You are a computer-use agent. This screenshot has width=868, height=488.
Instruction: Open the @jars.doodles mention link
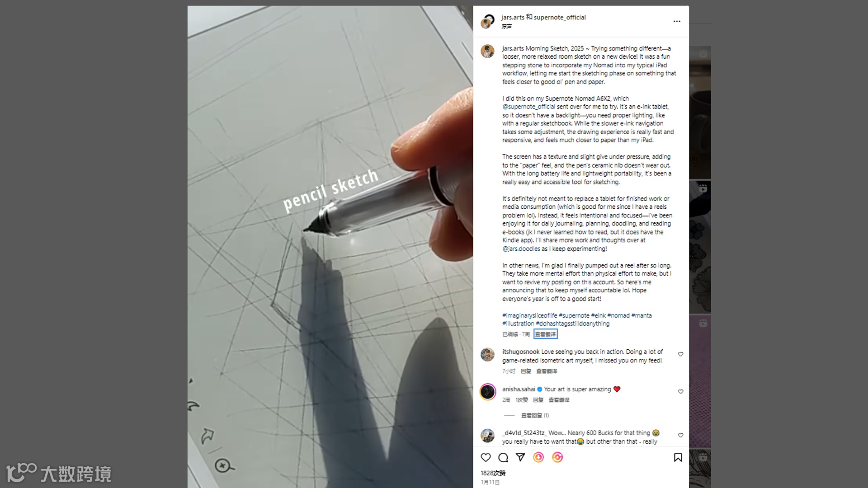(521, 249)
